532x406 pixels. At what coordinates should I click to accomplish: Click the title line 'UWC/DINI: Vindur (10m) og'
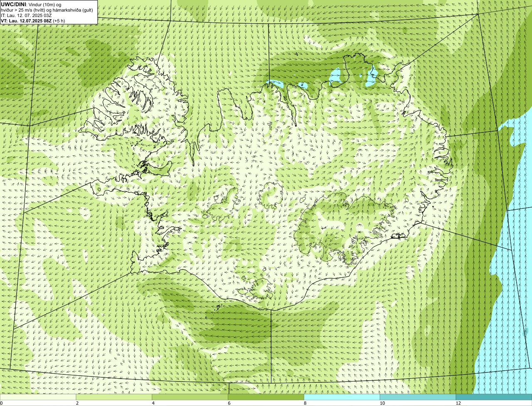coord(31,4)
